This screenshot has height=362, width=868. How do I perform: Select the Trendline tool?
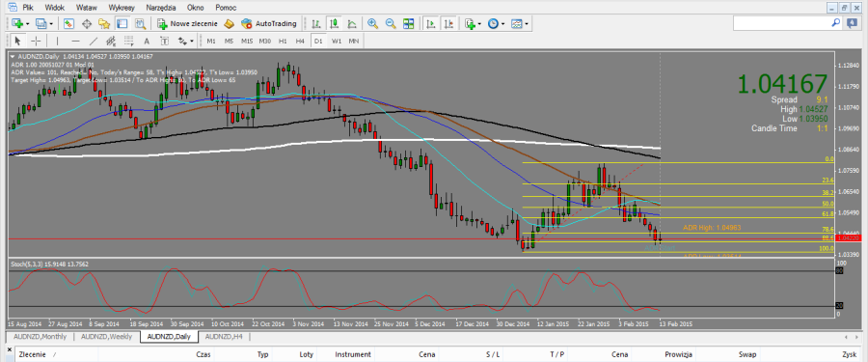click(94, 41)
